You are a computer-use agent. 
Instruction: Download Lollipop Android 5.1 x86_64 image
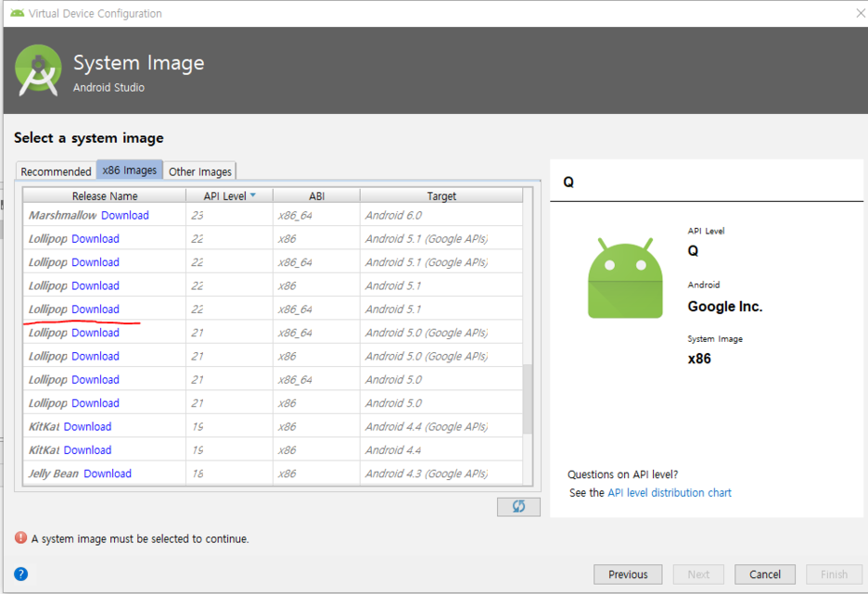tap(96, 310)
